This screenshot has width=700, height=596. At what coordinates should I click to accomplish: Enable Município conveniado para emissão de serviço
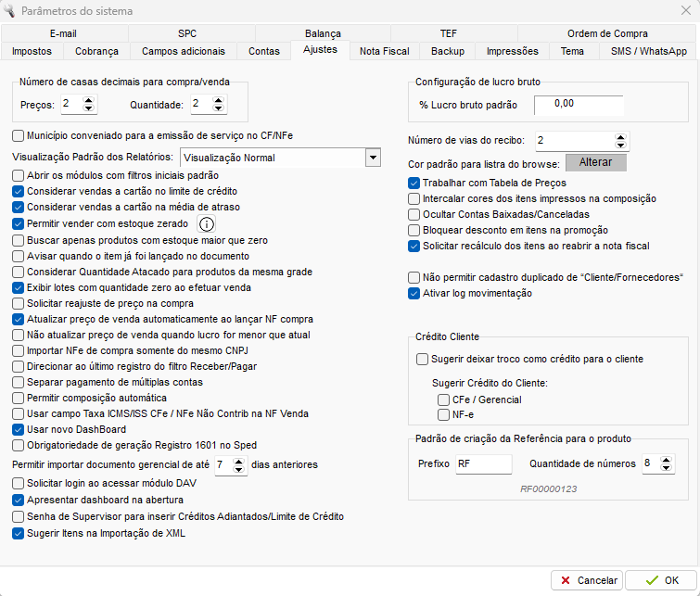(x=18, y=135)
